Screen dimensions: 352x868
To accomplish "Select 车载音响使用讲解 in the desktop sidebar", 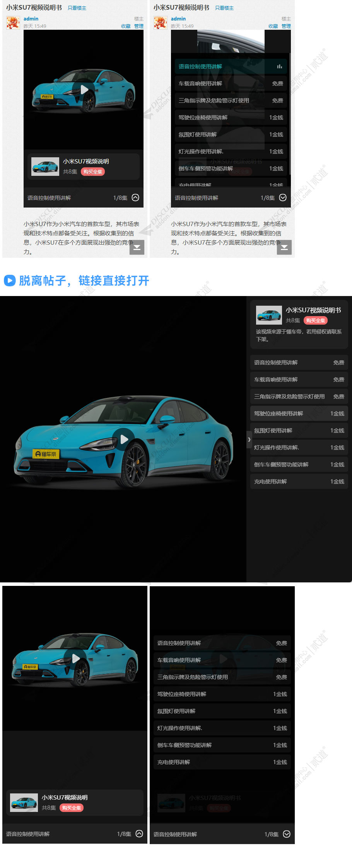I will pos(299,380).
